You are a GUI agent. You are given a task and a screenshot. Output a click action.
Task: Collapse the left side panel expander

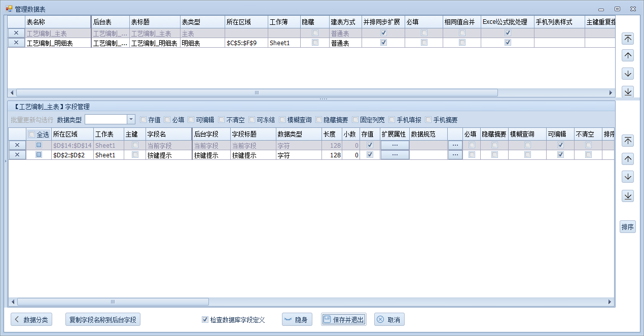click(x=5, y=161)
